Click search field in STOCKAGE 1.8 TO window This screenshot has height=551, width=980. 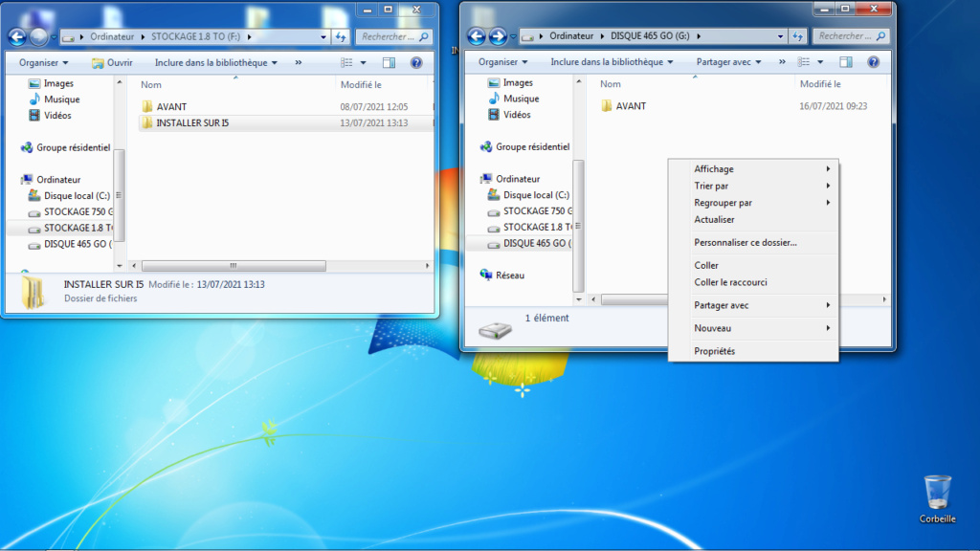click(x=393, y=37)
